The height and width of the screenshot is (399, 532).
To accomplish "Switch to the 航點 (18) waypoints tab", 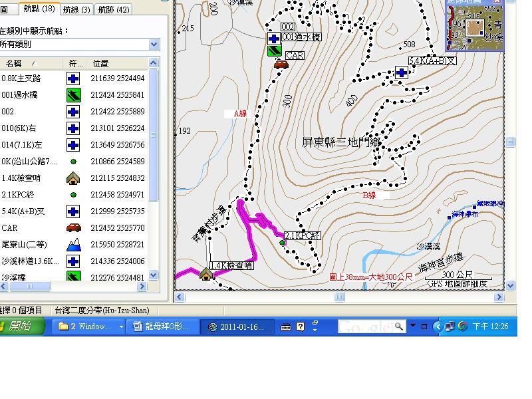I will [39, 9].
